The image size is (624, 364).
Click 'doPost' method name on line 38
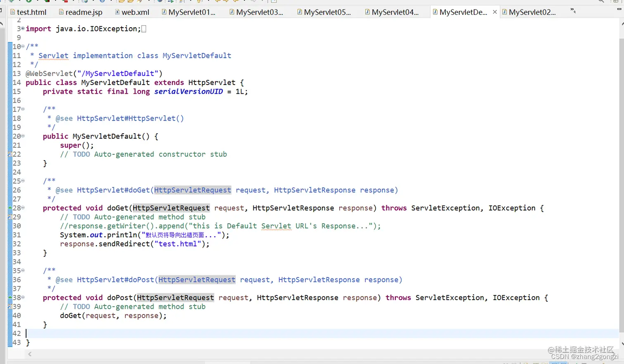tap(120, 298)
